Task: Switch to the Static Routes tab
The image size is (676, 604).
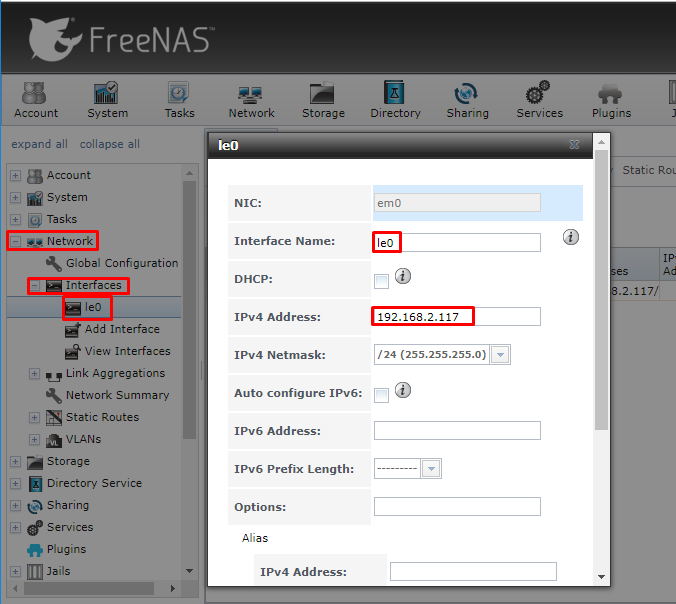Action: coord(649,170)
